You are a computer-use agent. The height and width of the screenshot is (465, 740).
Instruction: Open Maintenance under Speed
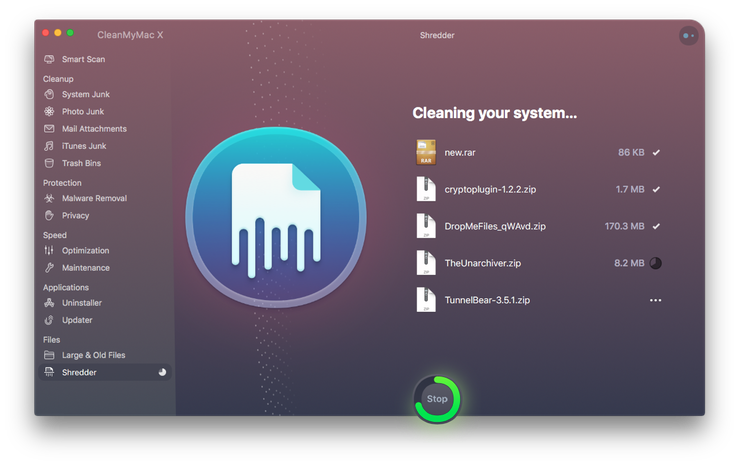[86, 268]
